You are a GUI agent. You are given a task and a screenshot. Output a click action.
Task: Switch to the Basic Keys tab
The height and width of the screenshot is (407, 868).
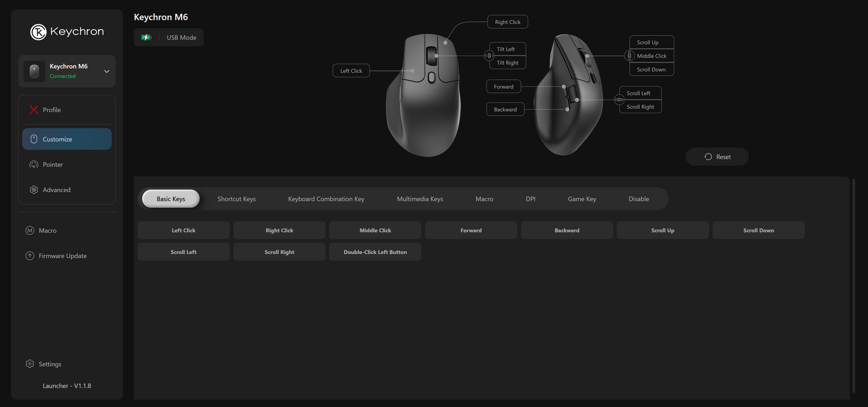click(171, 199)
